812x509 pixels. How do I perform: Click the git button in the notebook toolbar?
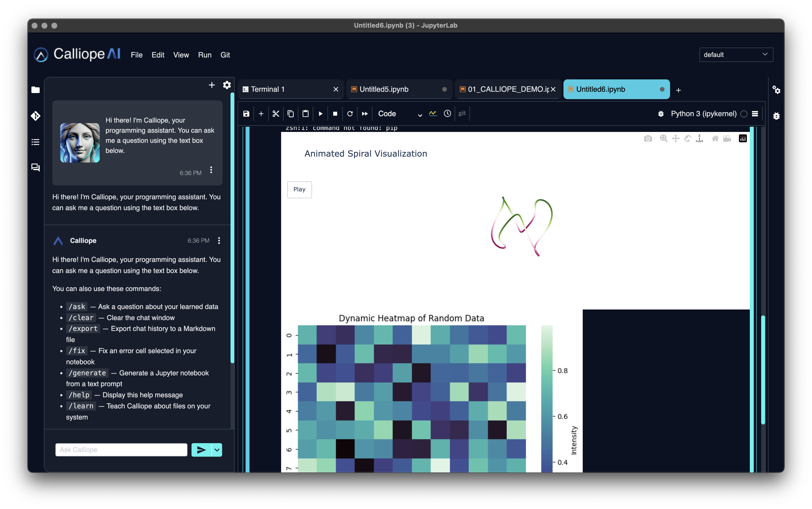(462, 113)
